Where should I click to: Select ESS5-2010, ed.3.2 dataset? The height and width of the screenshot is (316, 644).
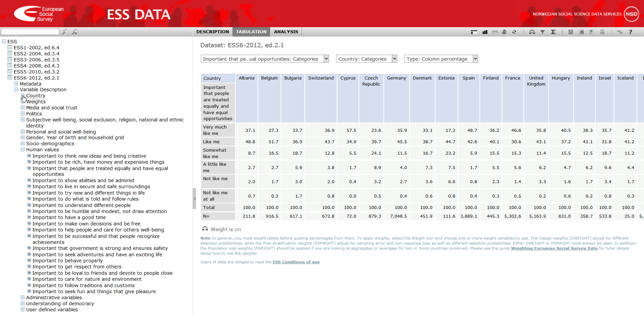[x=36, y=71]
